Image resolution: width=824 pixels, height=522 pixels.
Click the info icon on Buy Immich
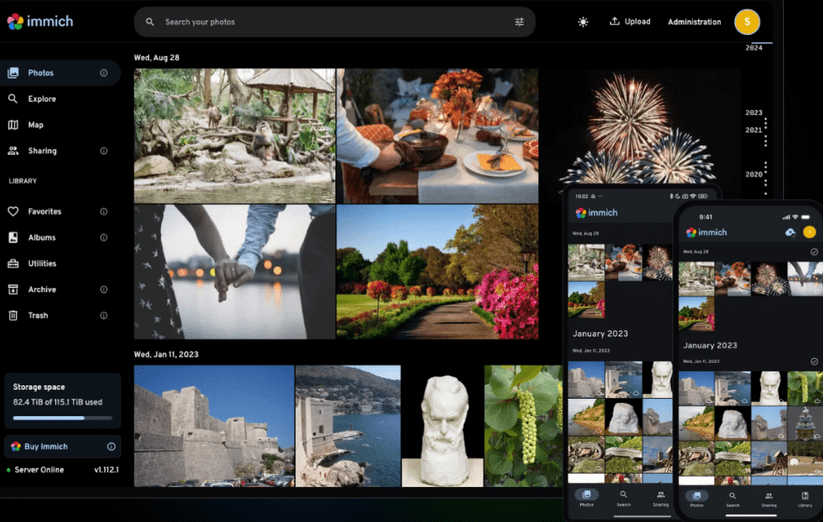coord(111,446)
